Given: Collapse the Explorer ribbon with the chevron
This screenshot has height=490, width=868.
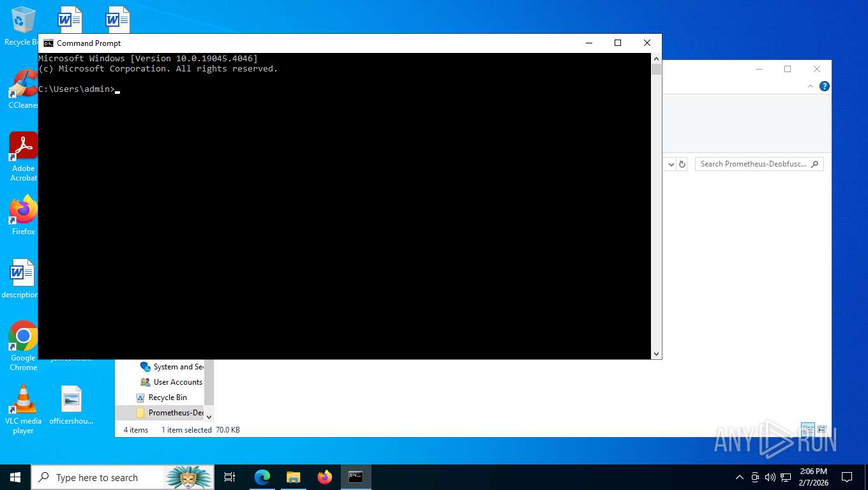Looking at the screenshot, I should coord(811,86).
